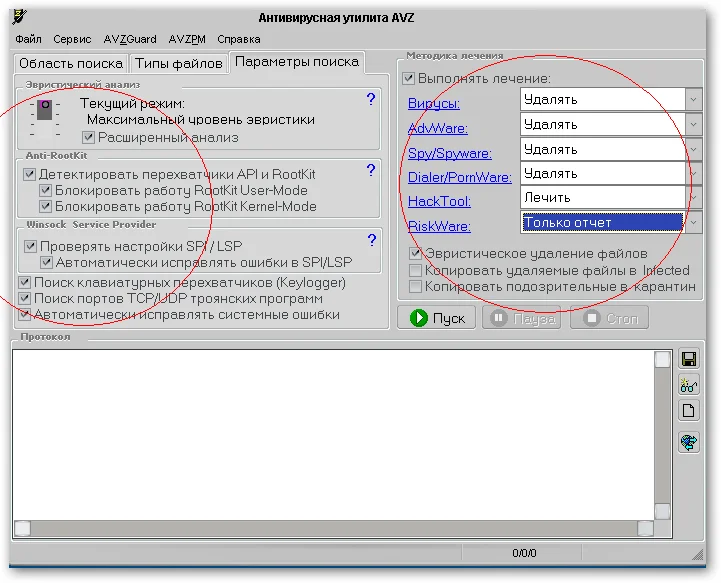Open the Файл menu
The height and width of the screenshot is (583, 721).
coord(29,39)
